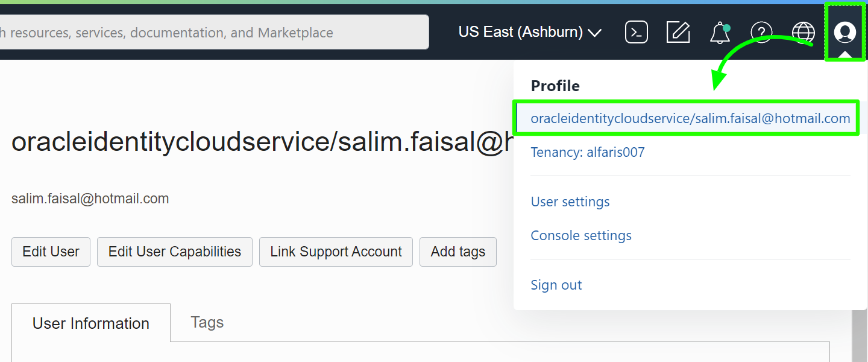This screenshot has height=362, width=868.
Task: Open the Cloud Shell terminal icon
Action: [637, 32]
